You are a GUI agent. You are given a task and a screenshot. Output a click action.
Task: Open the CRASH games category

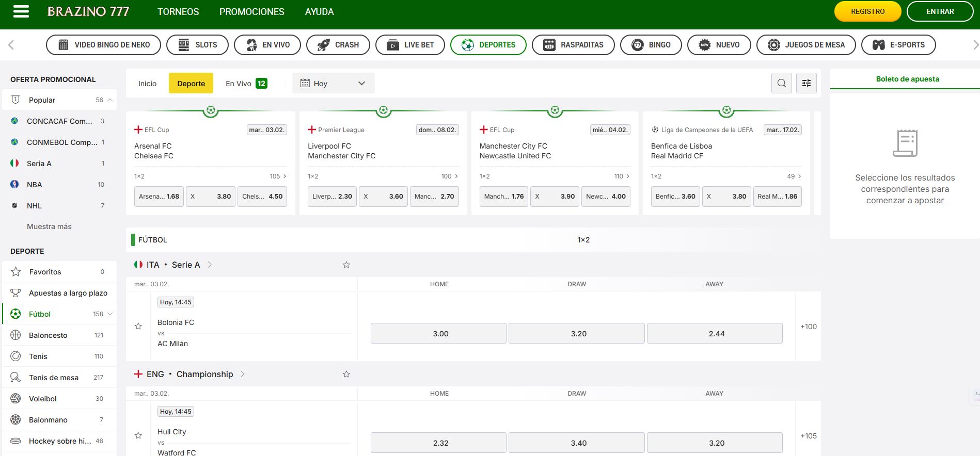pyautogui.click(x=338, y=45)
